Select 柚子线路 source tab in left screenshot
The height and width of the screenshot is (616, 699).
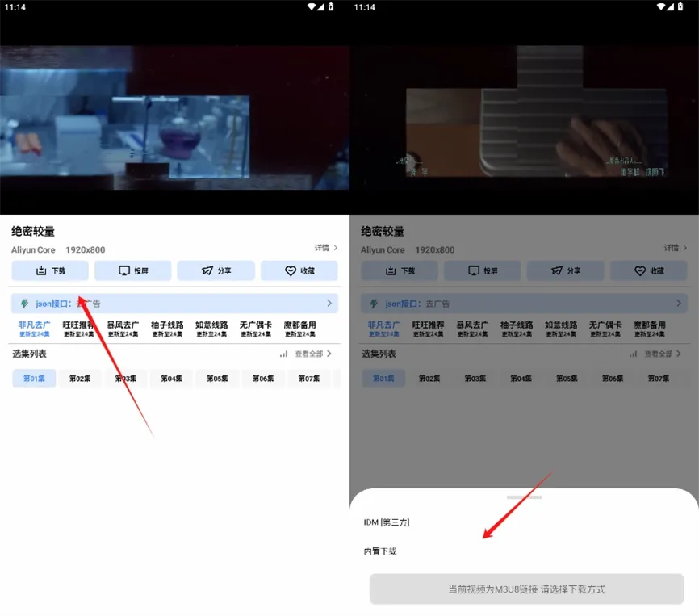167,329
